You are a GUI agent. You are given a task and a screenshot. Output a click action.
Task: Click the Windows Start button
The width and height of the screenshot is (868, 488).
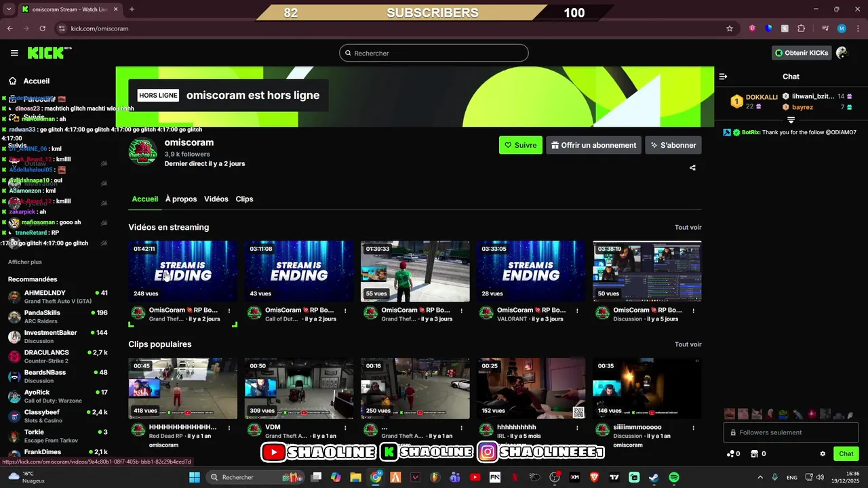click(194, 477)
